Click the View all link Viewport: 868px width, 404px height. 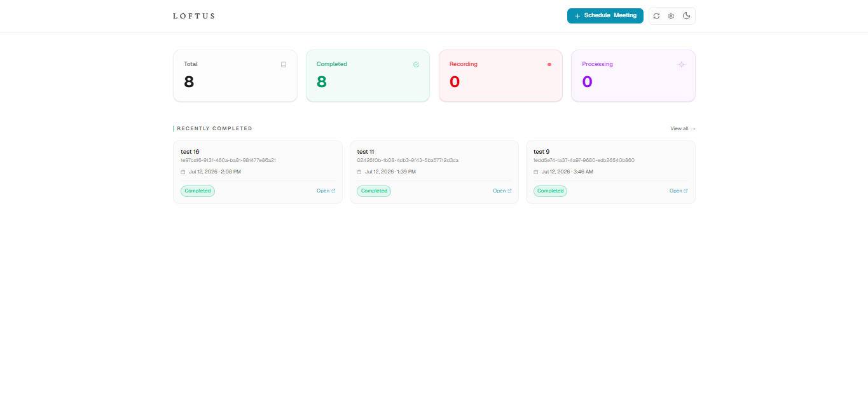[683, 128]
